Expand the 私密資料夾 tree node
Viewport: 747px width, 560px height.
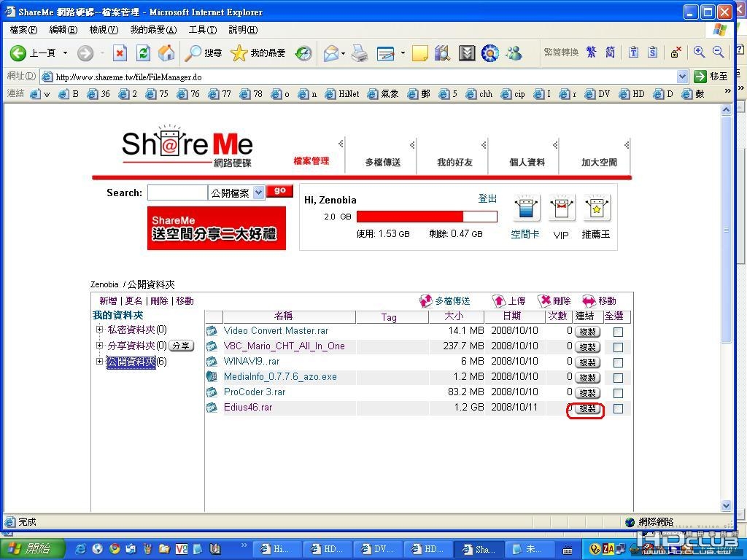point(99,329)
